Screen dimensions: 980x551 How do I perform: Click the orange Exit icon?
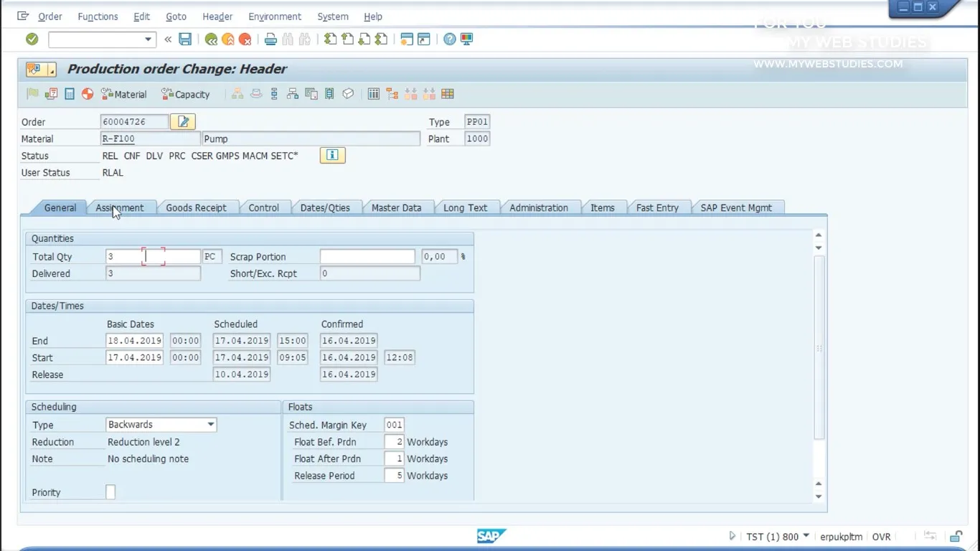[228, 39]
